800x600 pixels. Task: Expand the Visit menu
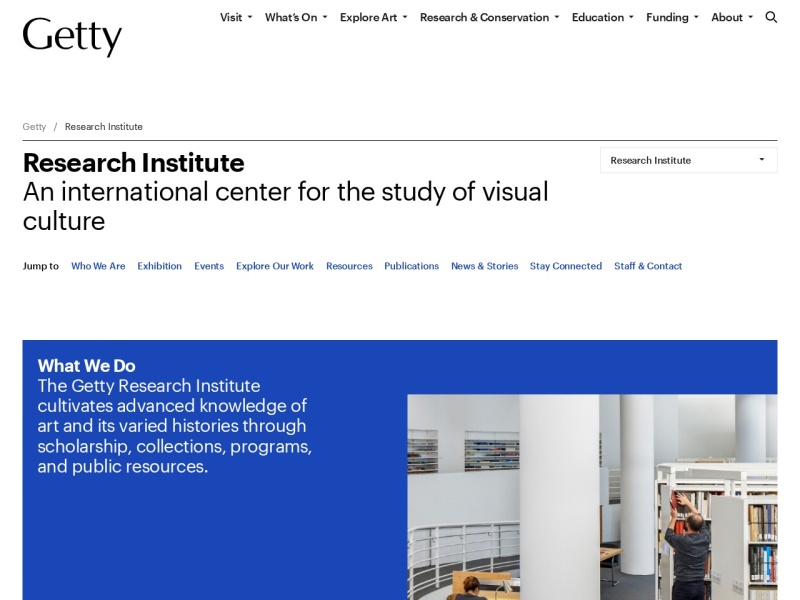click(x=236, y=17)
